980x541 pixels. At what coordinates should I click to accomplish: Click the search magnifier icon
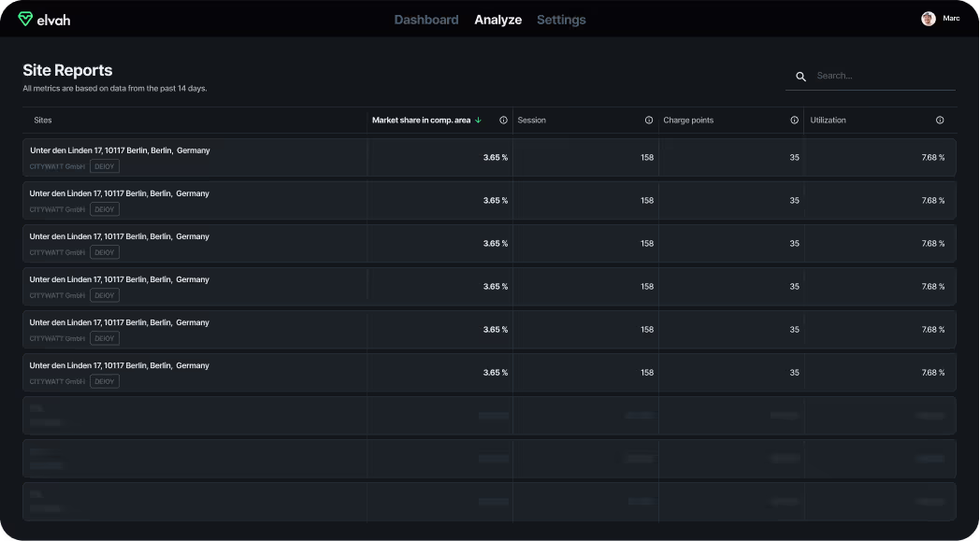801,76
